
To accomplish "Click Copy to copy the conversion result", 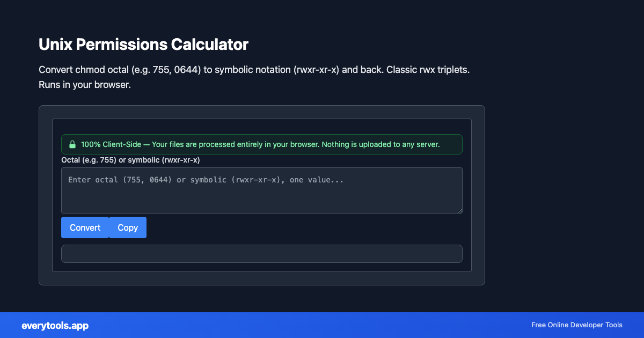I will pos(128,227).
